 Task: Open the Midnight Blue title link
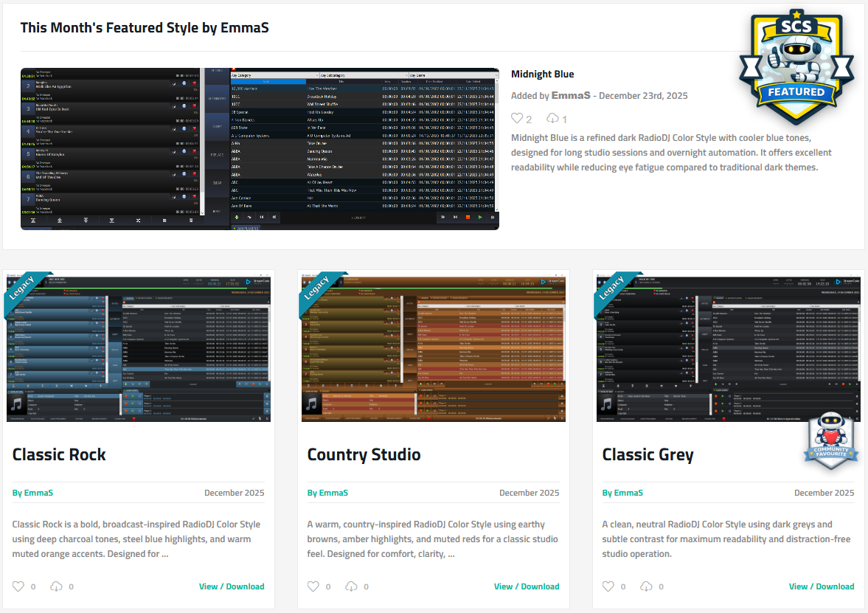542,74
